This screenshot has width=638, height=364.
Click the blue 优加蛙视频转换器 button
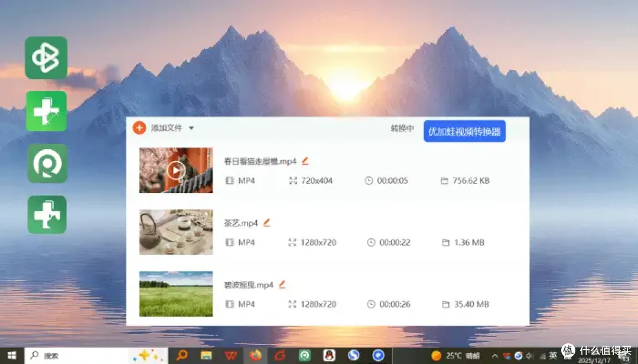click(464, 131)
